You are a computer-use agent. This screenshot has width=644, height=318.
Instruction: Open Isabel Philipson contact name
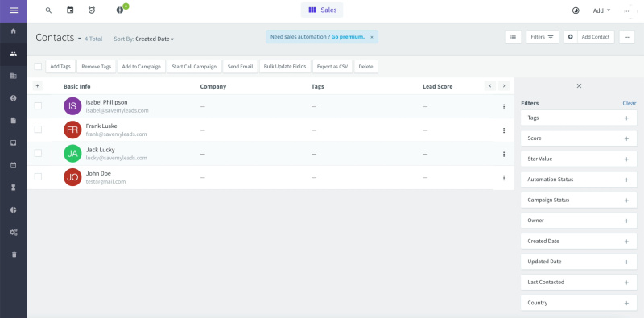pos(107,102)
